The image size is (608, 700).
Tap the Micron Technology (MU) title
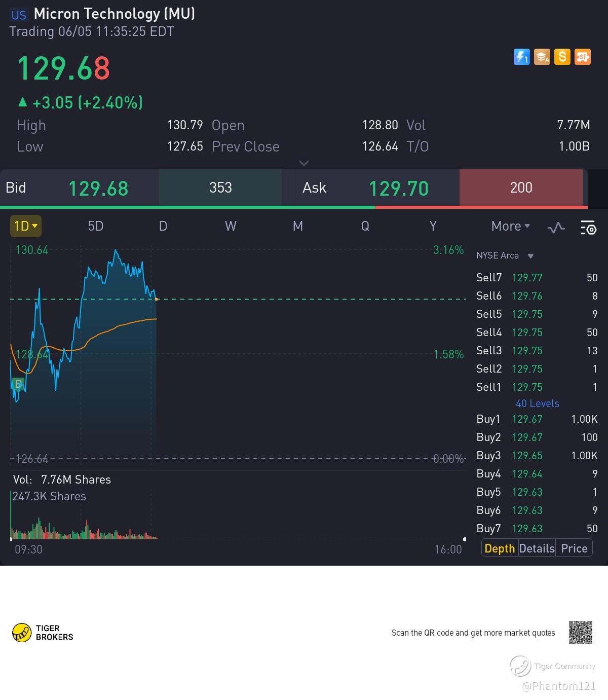pos(115,14)
